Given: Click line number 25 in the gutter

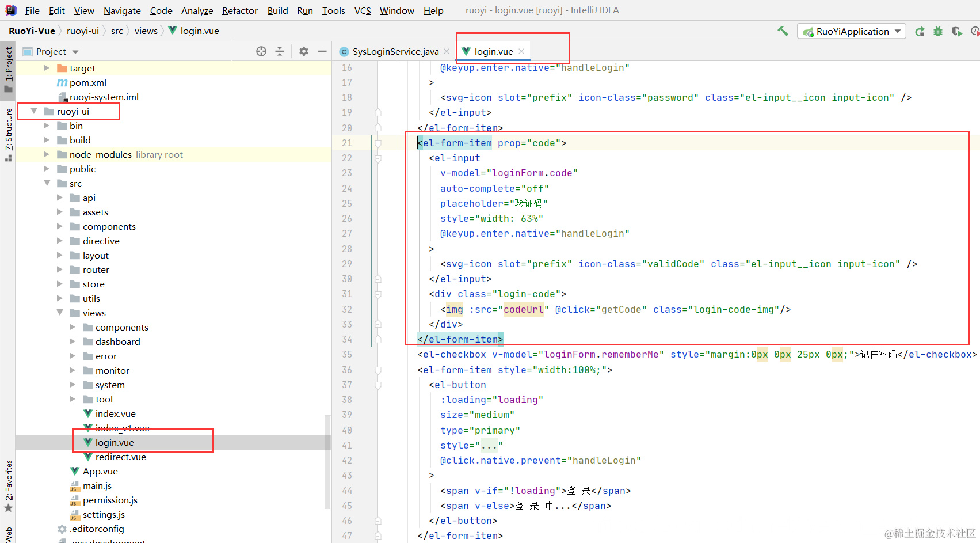Looking at the screenshot, I should point(347,203).
